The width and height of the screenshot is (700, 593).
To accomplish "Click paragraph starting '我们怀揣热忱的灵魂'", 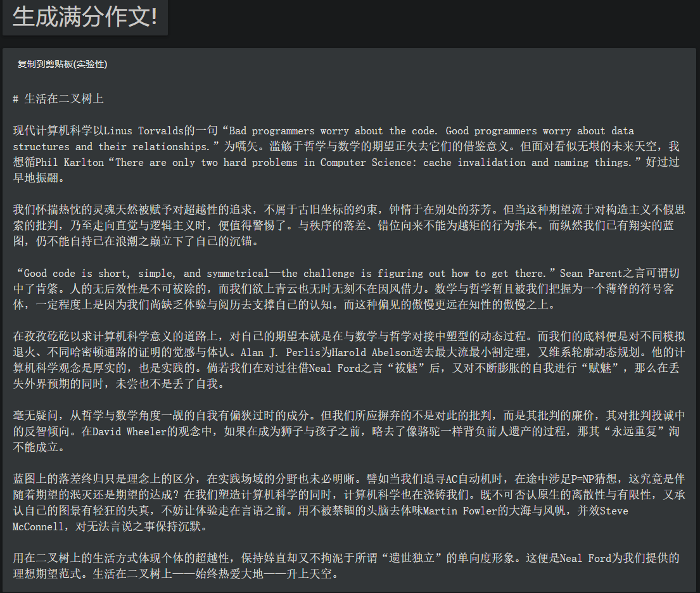I will (x=348, y=226).
